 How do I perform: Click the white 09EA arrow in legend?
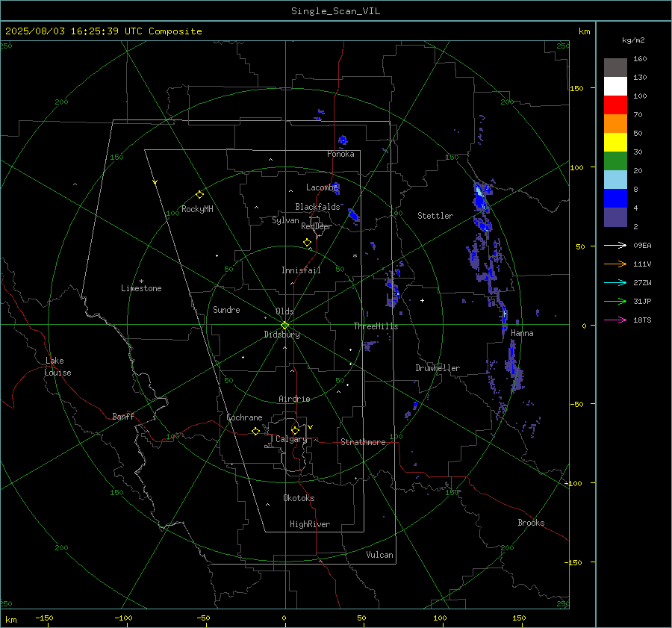click(615, 245)
